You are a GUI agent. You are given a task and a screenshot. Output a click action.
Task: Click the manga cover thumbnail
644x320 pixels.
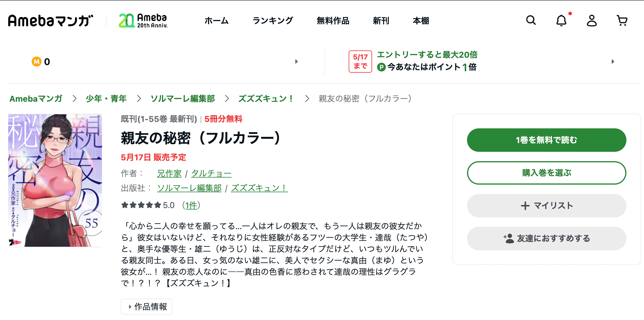point(55,181)
